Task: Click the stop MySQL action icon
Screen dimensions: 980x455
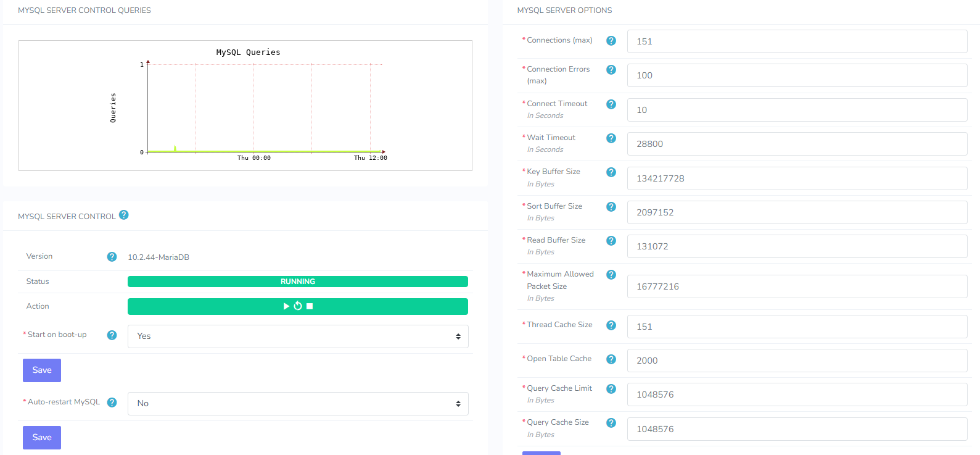Action: (310, 306)
